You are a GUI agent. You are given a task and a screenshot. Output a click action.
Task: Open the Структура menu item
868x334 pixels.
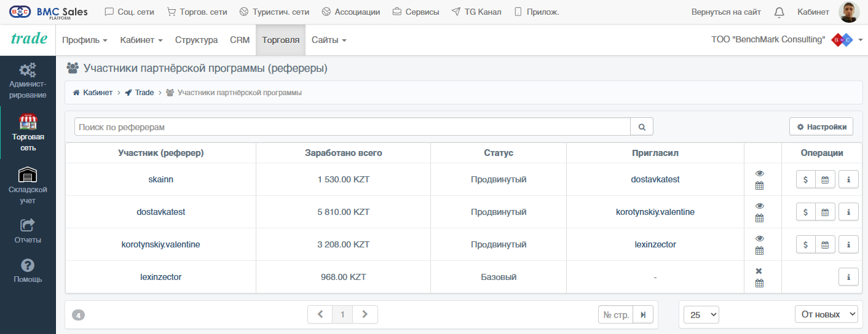[x=196, y=40]
